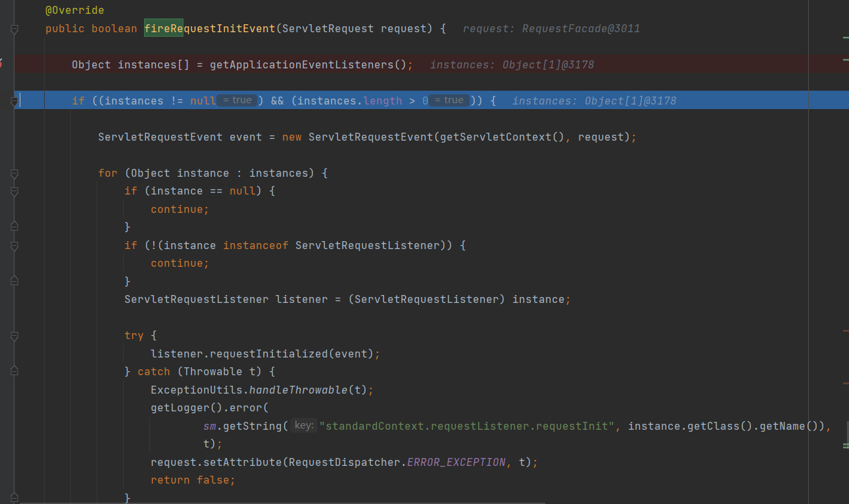Click the italic handleThrowable method call

pos(298,390)
